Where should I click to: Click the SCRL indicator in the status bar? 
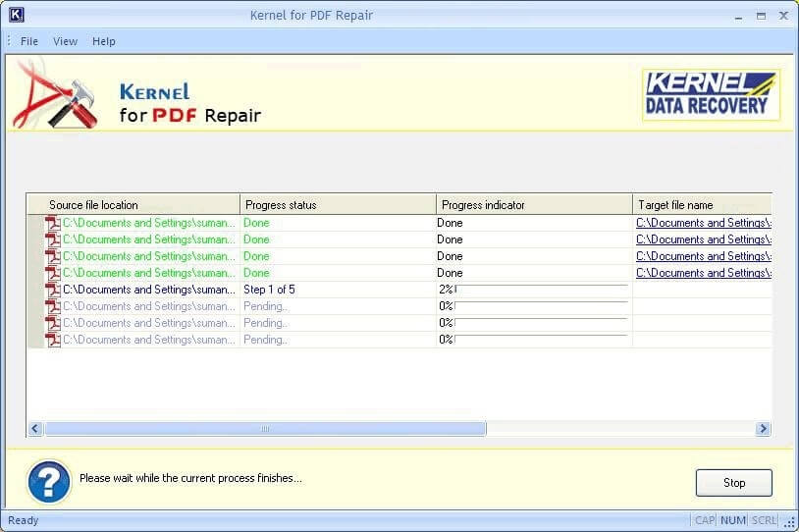tap(764, 520)
